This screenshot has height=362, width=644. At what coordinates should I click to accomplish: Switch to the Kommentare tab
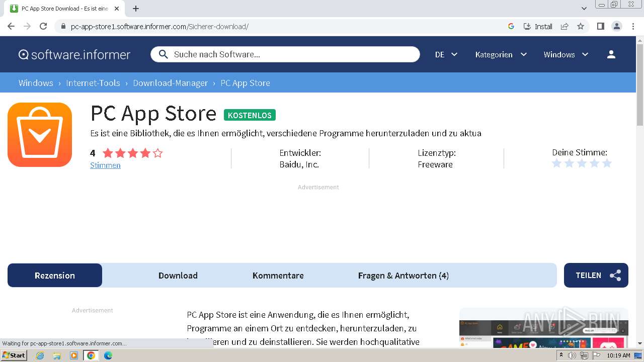(x=278, y=275)
